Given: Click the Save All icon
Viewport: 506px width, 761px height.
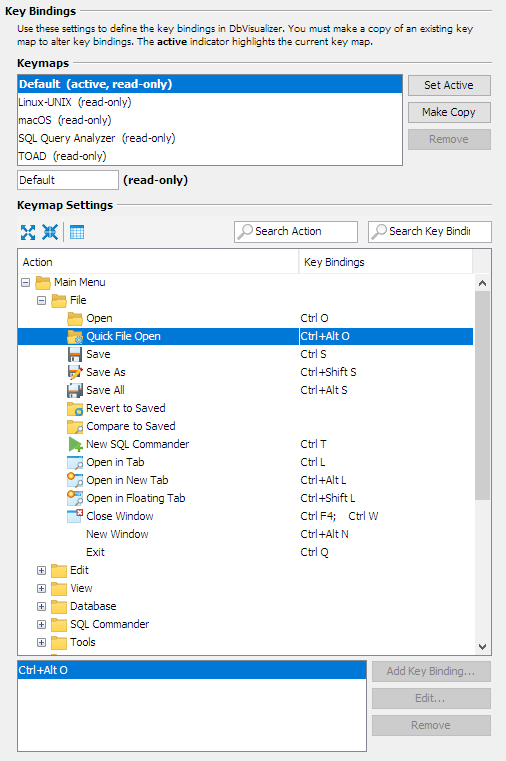Looking at the screenshot, I should [75, 390].
